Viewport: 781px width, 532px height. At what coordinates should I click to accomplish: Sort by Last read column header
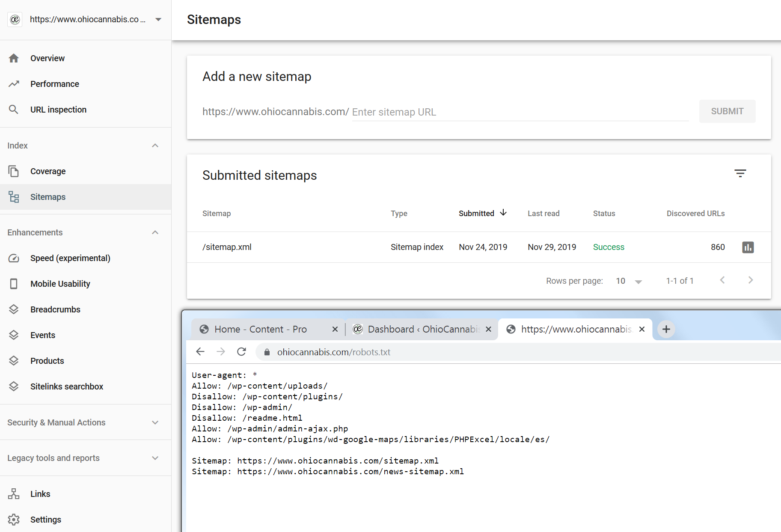click(x=543, y=213)
